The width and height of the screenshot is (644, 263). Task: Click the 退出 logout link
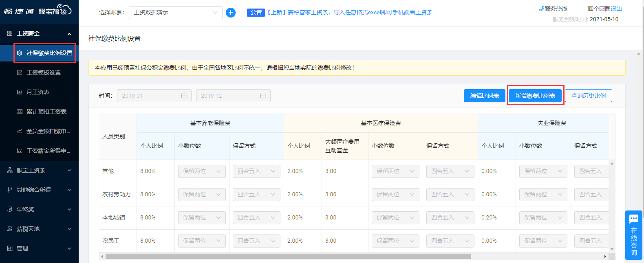click(x=616, y=9)
